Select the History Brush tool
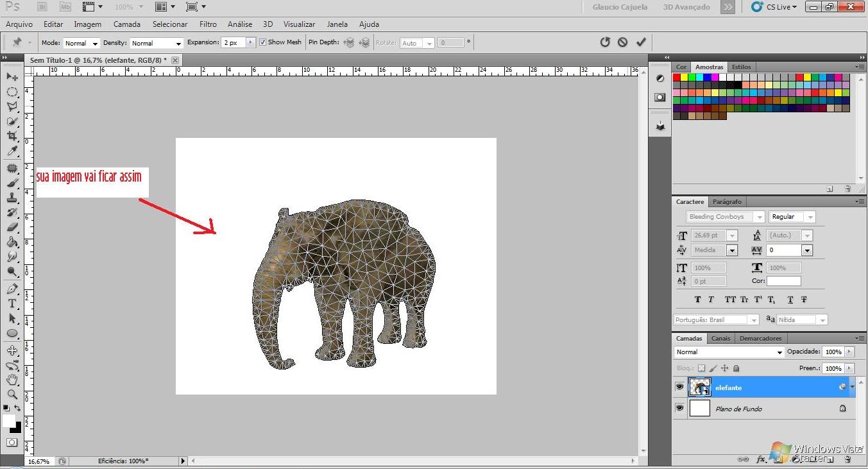868x469 pixels. coord(12,212)
